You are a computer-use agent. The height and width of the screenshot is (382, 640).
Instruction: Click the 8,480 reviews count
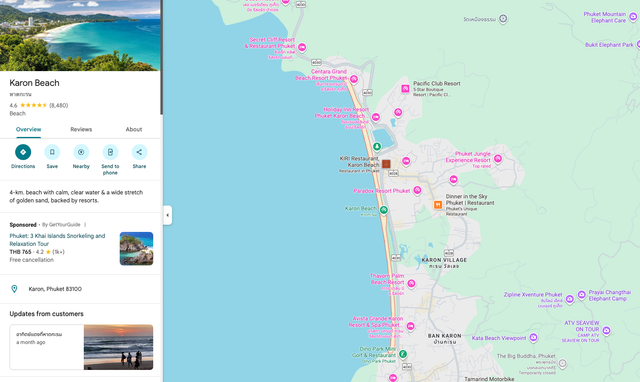coord(59,105)
